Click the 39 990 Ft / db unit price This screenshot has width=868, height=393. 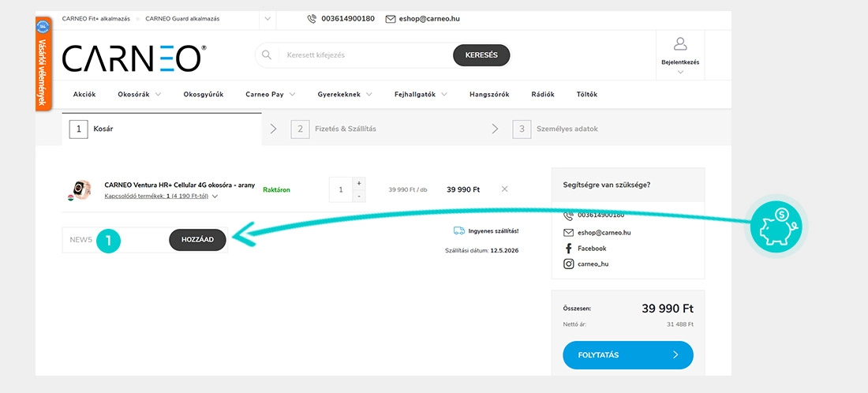pyautogui.click(x=408, y=190)
